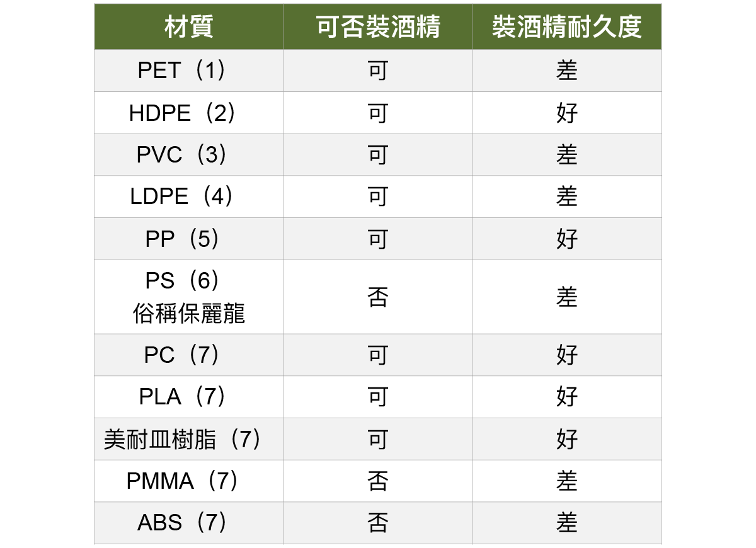Select the HDPE（2） material cell
Screen dimensions: 756x548
click(189, 113)
